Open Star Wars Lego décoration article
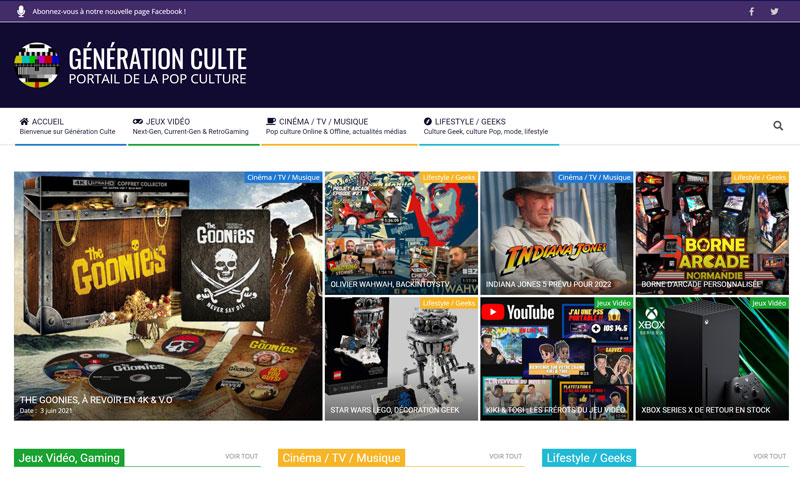Image resolution: width=800 pixels, height=486 pixels. tap(401, 358)
